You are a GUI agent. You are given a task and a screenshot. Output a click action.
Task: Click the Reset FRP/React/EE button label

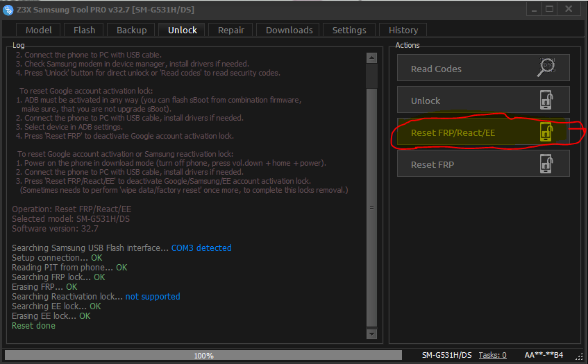453,132
